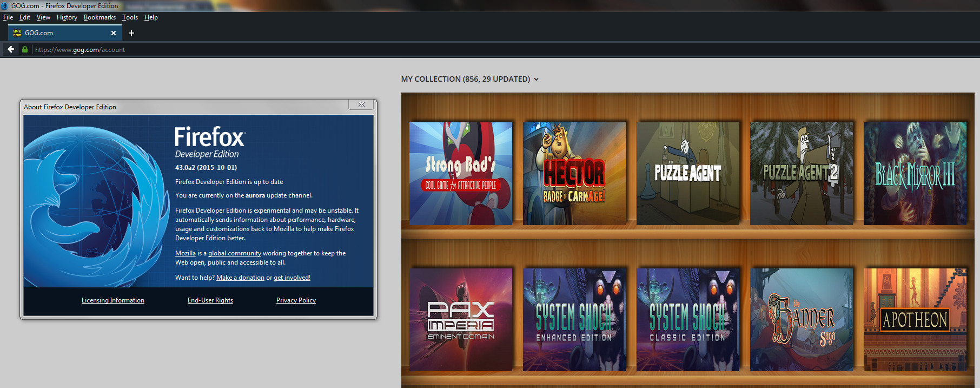This screenshot has width=980, height=388.
Task: Open the File menu
Action: 8,17
